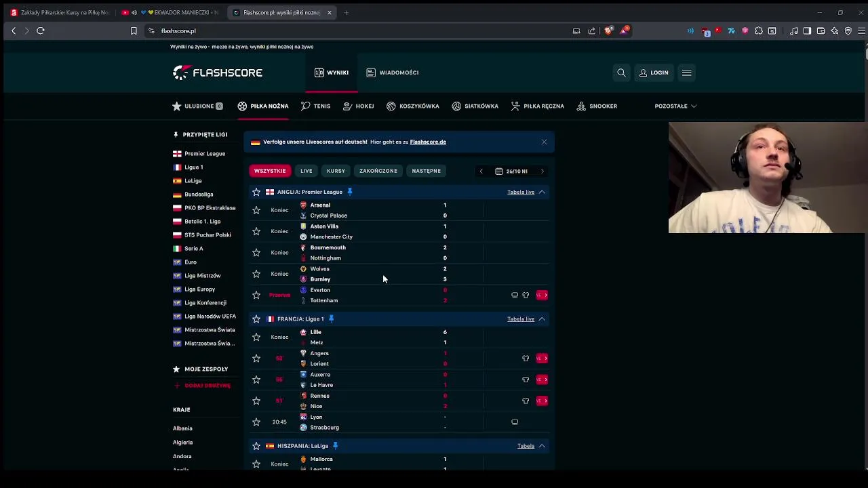The width and height of the screenshot is (868, 488).
Task: Click the Flashscore logo
Action: tap(218, 73)
